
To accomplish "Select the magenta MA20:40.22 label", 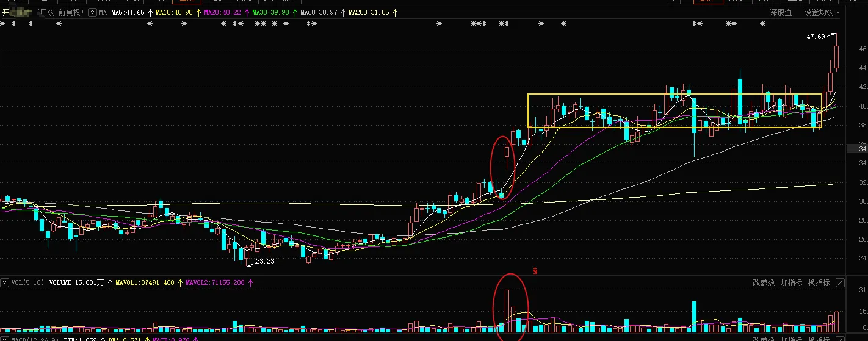I will tap(222, 12).
